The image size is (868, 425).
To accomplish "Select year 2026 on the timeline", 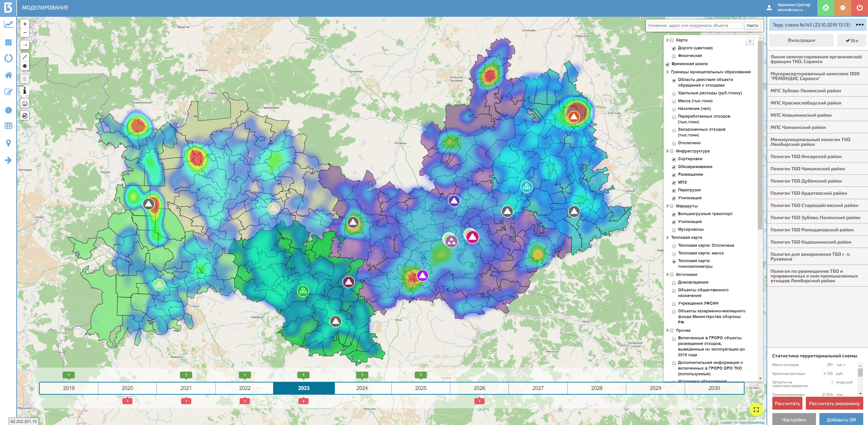I will coord(479,388).
